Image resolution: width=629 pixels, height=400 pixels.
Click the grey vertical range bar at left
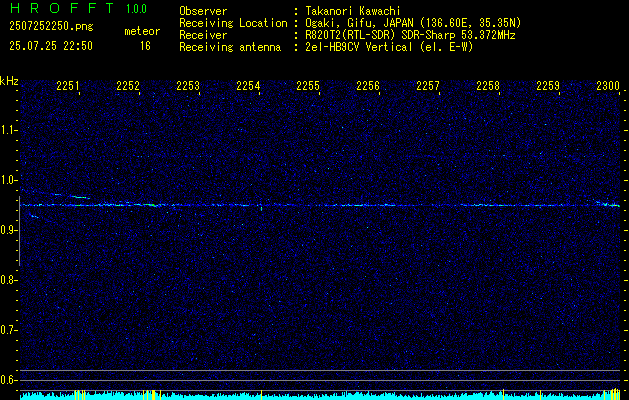[x=19, y=231]
